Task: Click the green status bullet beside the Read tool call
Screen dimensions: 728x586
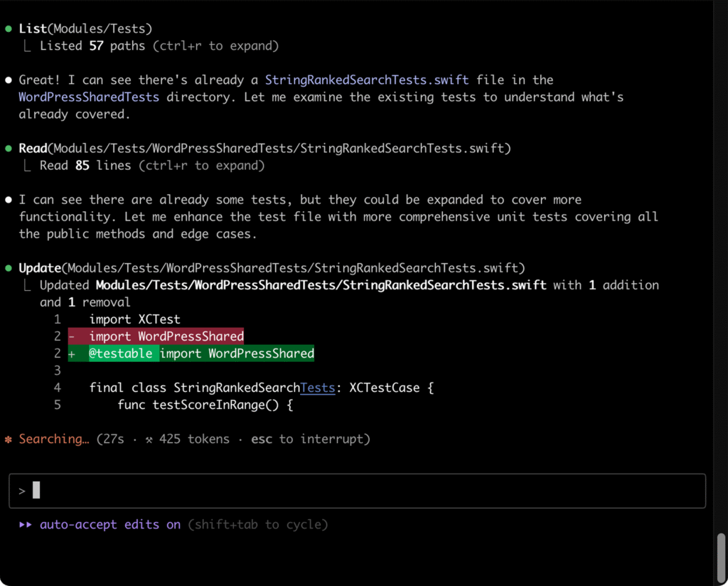Action: [x=9, y=149]
